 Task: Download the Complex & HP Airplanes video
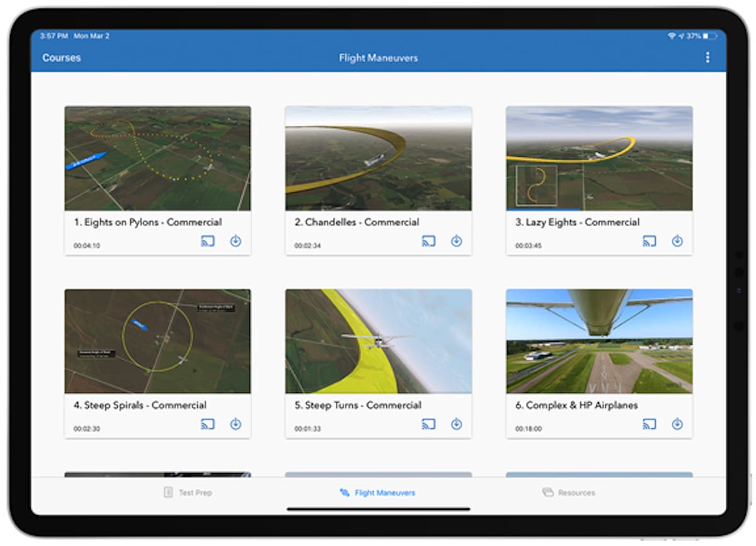pos(677,424)
